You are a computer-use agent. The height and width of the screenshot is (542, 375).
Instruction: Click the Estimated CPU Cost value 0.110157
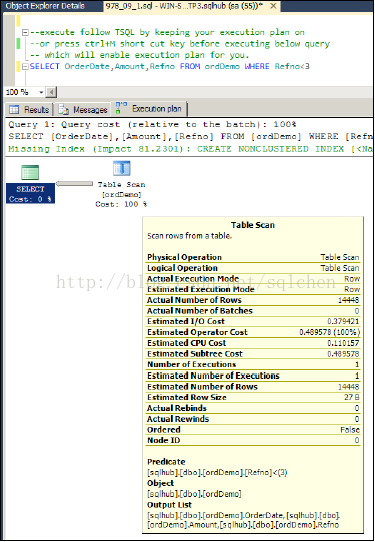343,343
